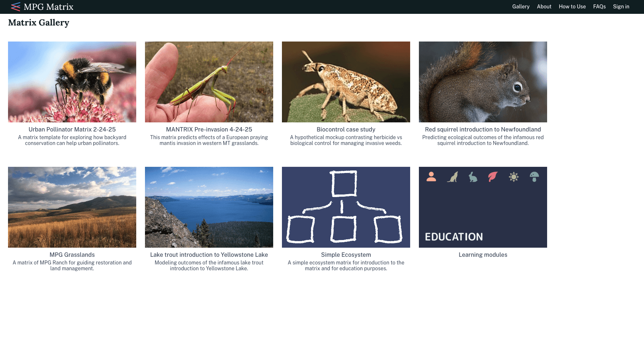Screen dimensions: 644x338
Task: Click the person icon on Education tile
Action: coord(431,177)
